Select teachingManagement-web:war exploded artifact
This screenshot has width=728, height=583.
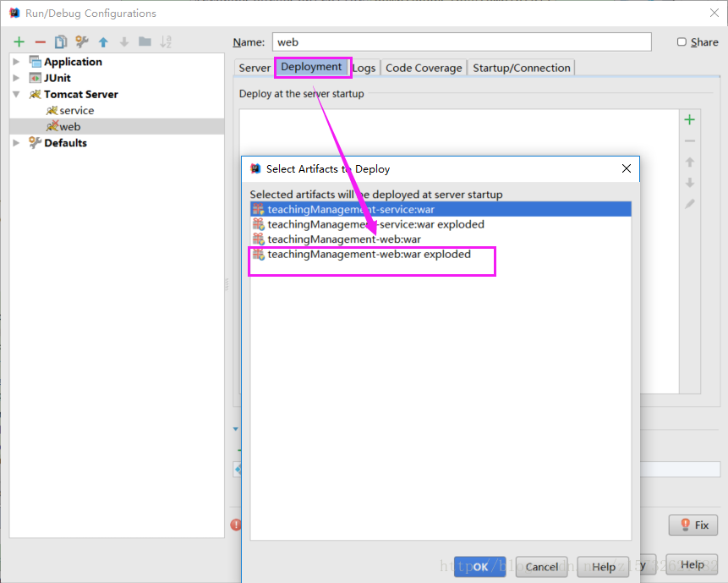tap(441, 254)
